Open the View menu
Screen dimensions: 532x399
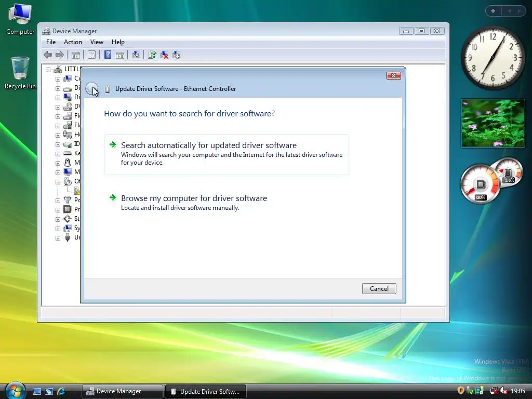97,42
